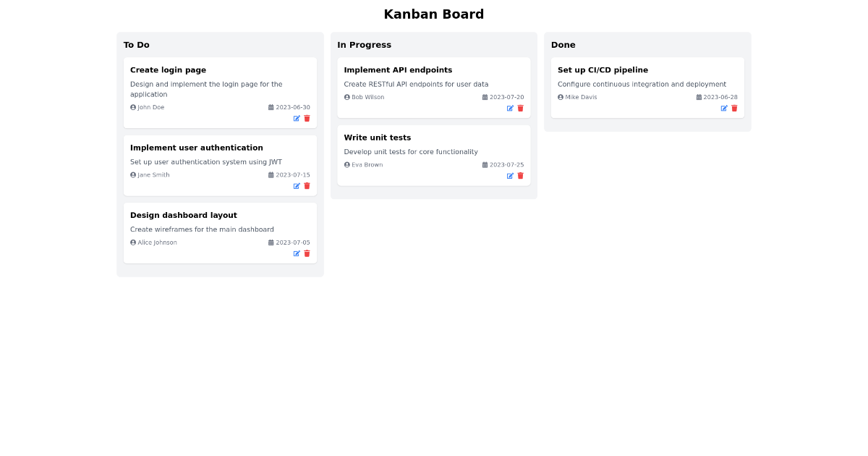The height and width of the screenshot is (456, 868).
Task: Click the edit icon on Write unit tests
Action: click(x=510, y=175)
